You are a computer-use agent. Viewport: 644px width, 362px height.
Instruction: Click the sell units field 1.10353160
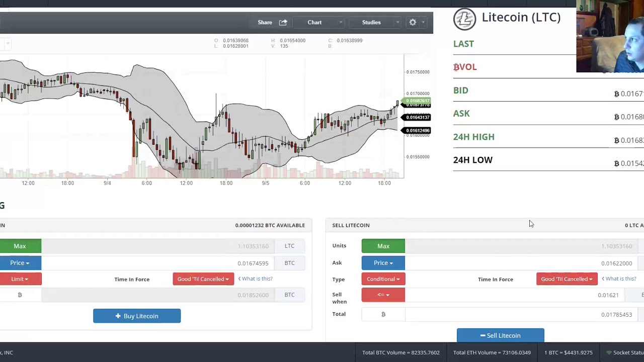coord(521,246)
